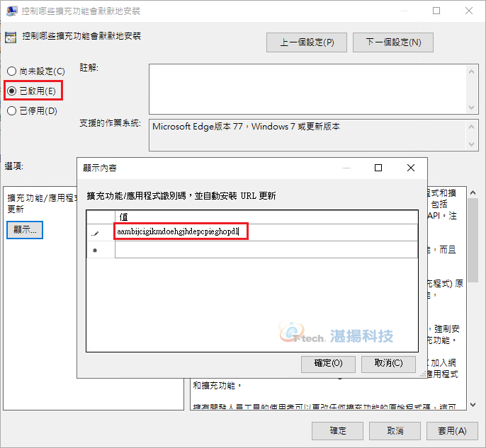Click the help panel scroll up arrow
Image resolution: width=486 pixels, height=448 pixels.
(x=473, y=193)
